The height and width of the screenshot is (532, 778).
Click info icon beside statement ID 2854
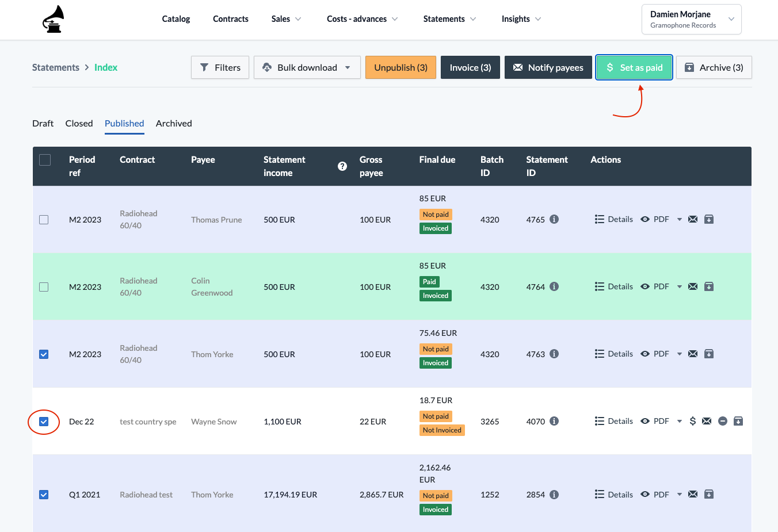pyautogui.click(x=554, y=494)
